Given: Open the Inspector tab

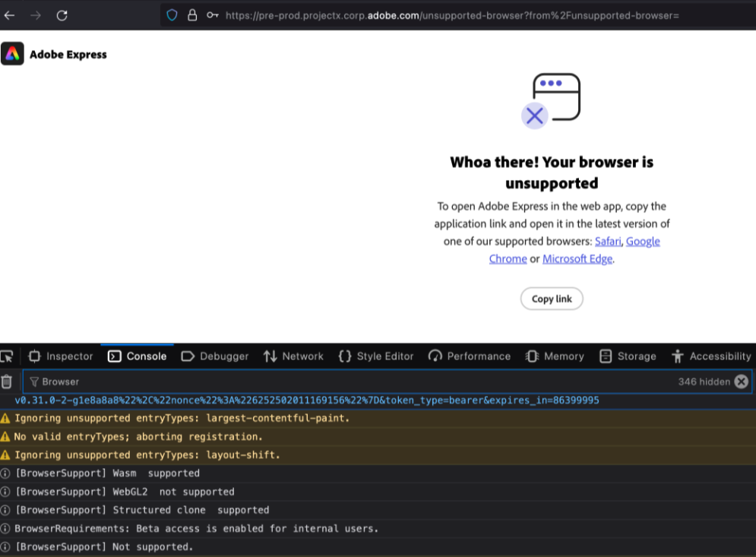Looking at the screenshot, I should (61, 356).
